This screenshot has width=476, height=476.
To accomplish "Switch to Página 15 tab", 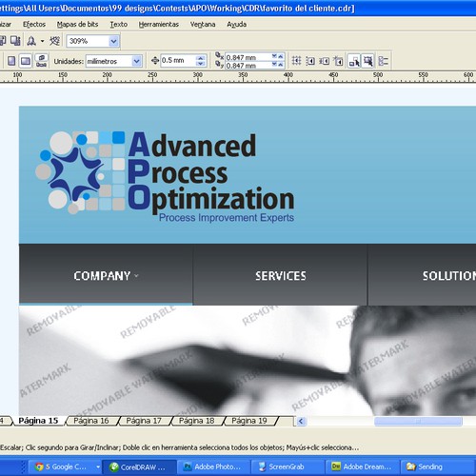I will click(x=38, y=421).
